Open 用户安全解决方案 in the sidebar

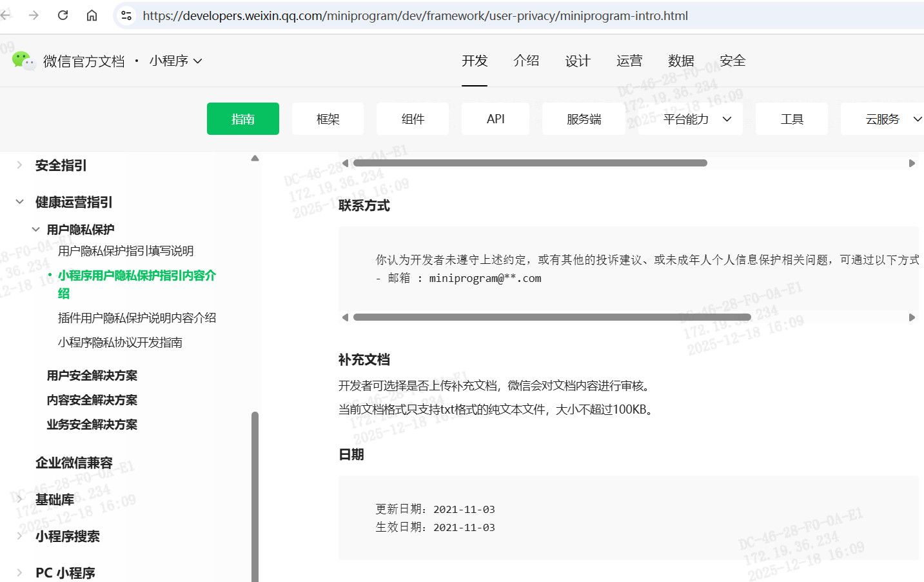92,376
